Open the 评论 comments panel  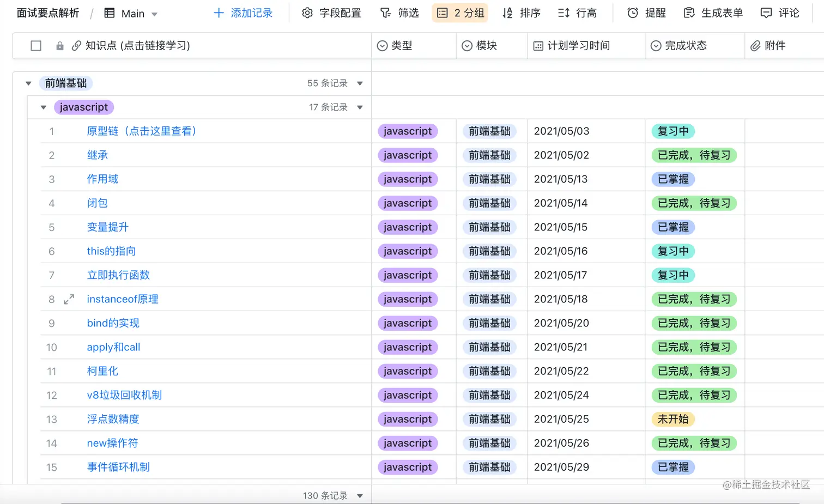click(x=780, y=13)
